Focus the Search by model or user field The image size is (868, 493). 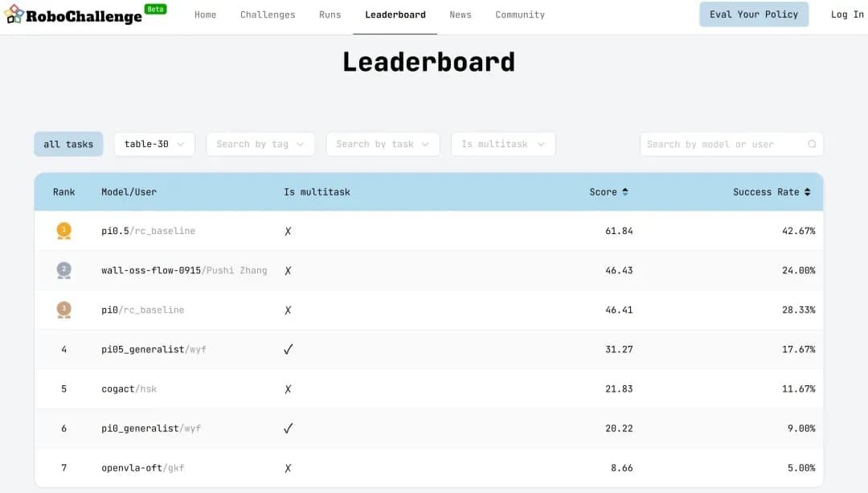(723, 145)
